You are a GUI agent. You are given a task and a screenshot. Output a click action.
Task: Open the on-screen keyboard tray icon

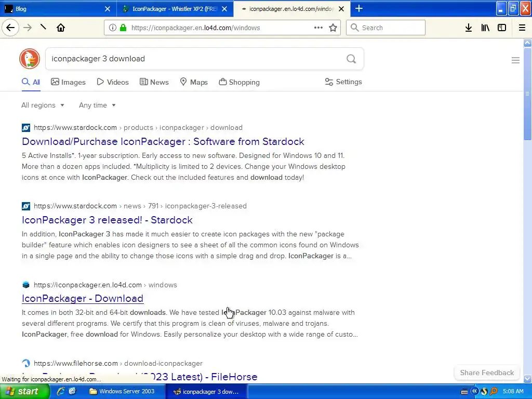pos(464,392)
